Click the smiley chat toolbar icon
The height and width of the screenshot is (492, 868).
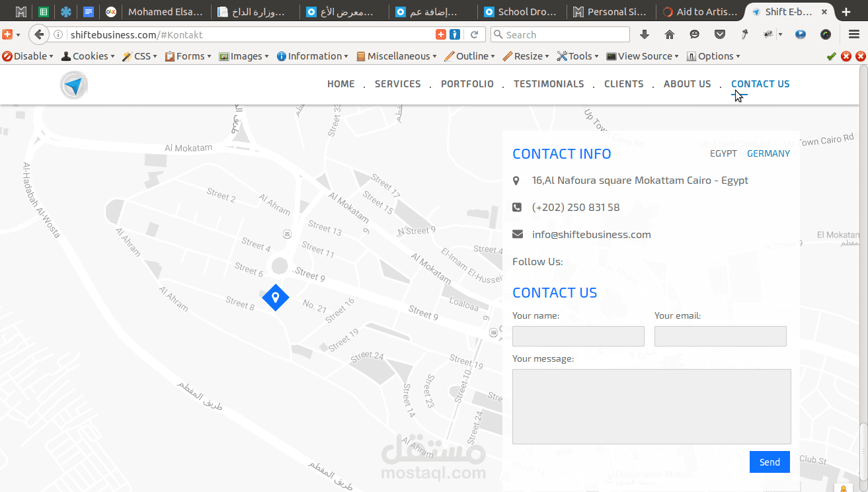point(694,34)
